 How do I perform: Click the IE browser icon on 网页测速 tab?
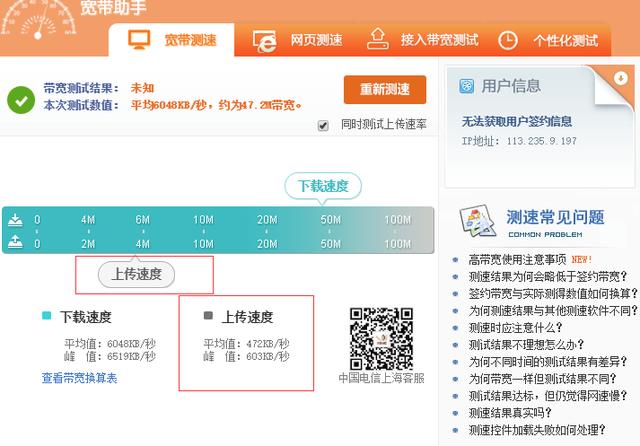pos(264,41)
